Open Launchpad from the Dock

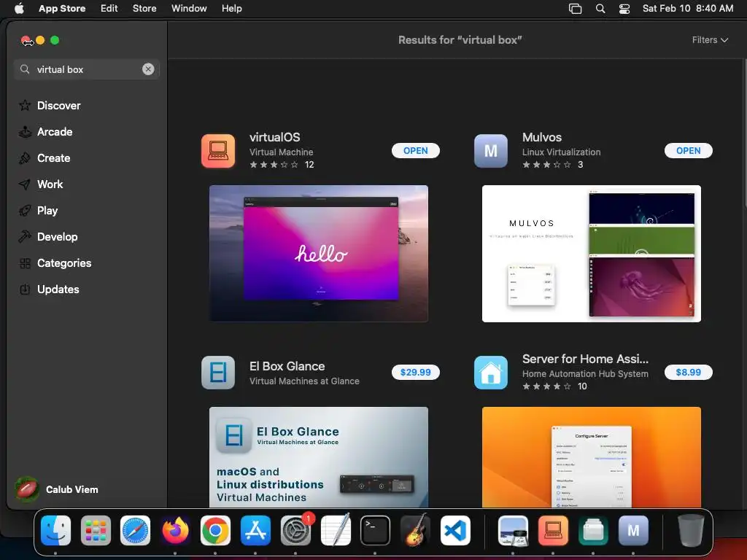pos(96,530)
